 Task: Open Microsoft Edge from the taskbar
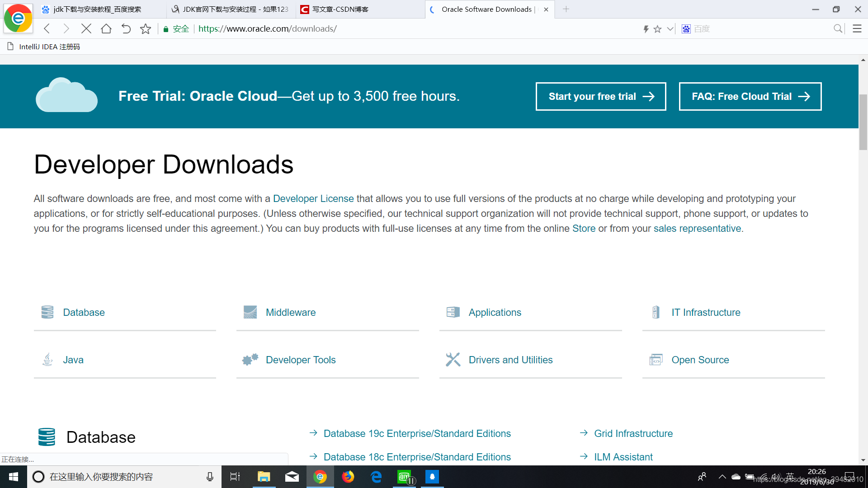click(376, 477)
